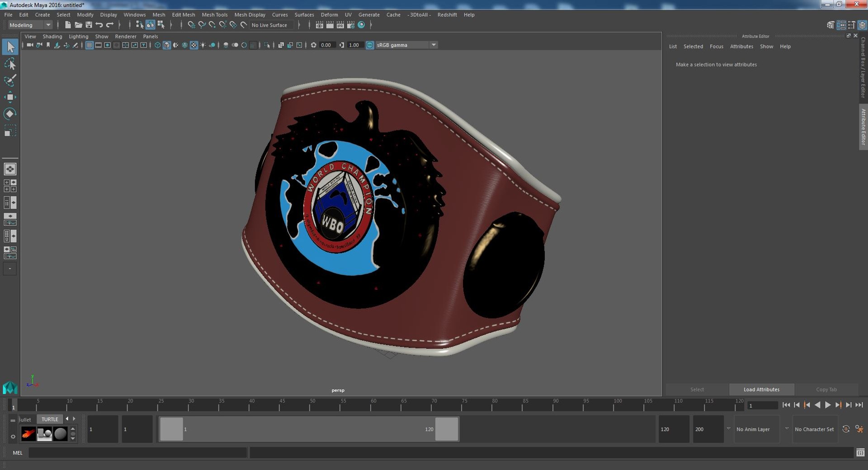Redo the last undone action
Image resolution: width=868 pixels, height=470 pixels.
click(x=109, y=25)
